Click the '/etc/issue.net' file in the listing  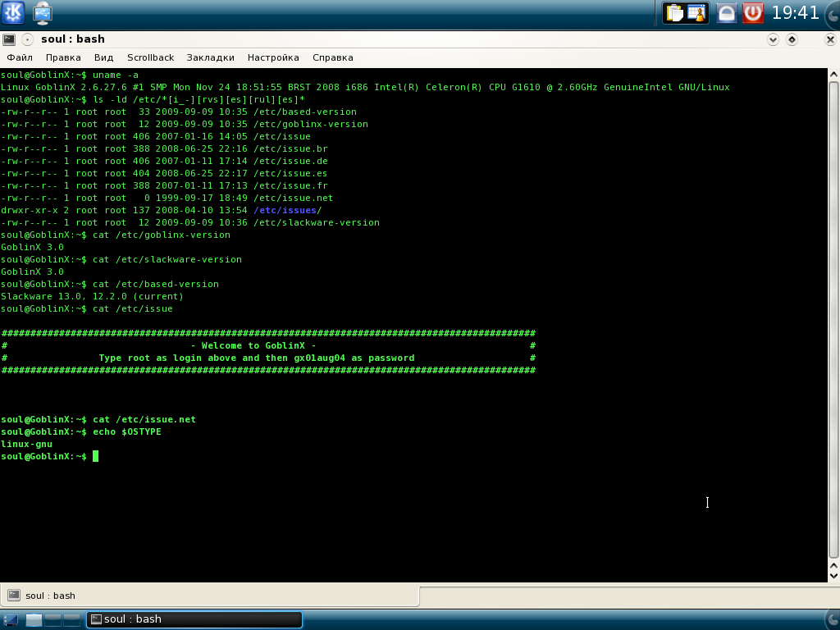pos(293,199)
